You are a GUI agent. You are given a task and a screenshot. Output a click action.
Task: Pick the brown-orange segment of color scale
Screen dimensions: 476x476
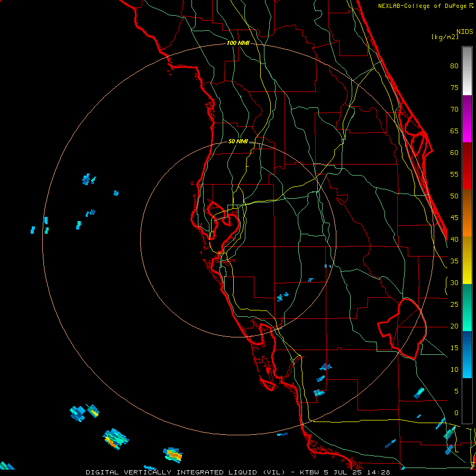click(467, 213)
